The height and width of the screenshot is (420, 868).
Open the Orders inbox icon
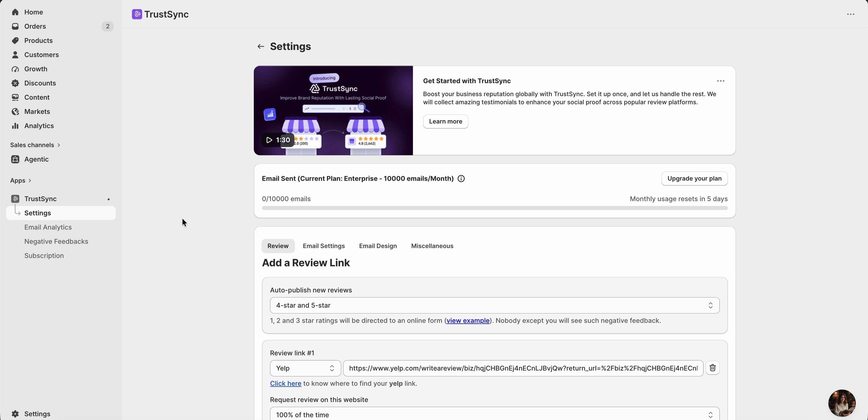(x=15, y=26)
